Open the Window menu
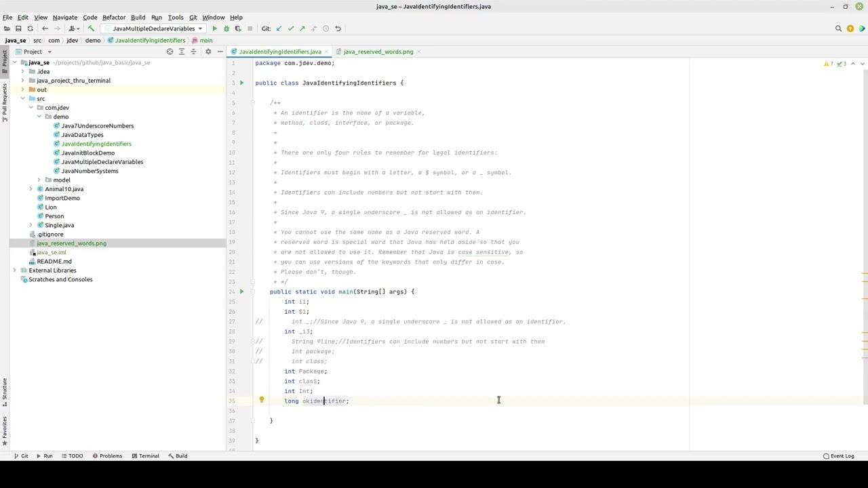Viewport: 868px width, 488px height. tap(213, 17)
